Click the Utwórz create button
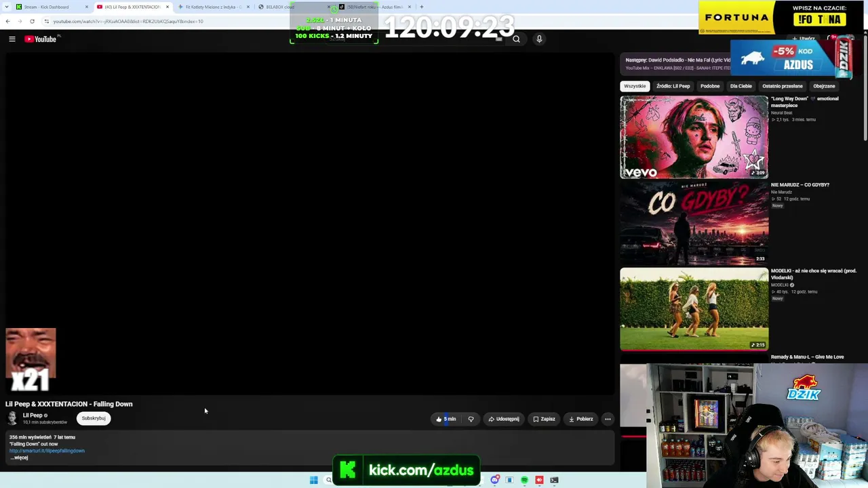Screen dimensions: 868x488 coord(804,39)
